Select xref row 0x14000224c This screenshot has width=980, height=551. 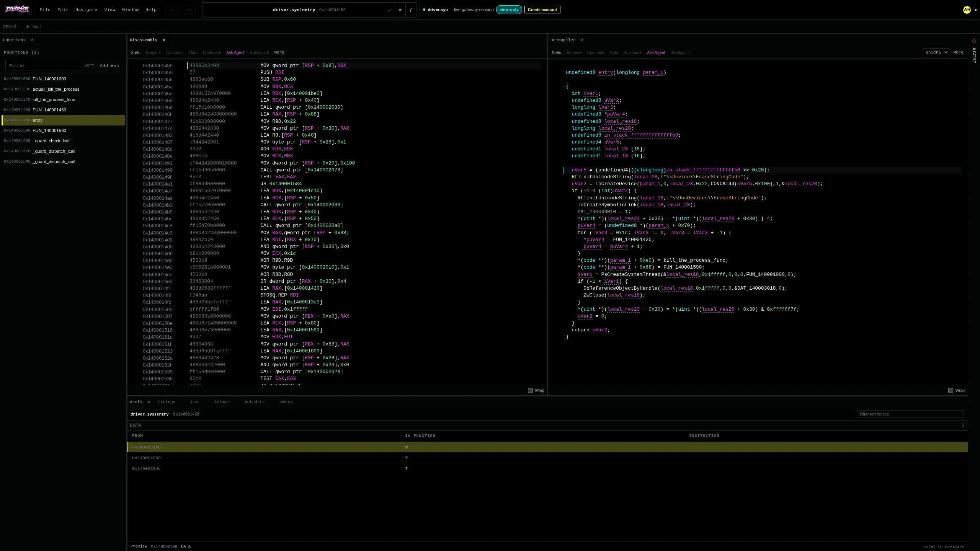547,468
